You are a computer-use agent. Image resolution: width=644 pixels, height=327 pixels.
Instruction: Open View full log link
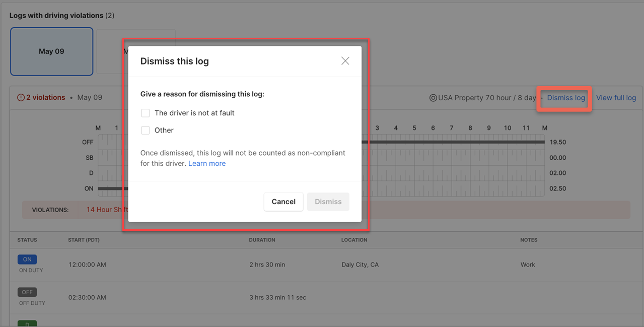click(616, 98)
